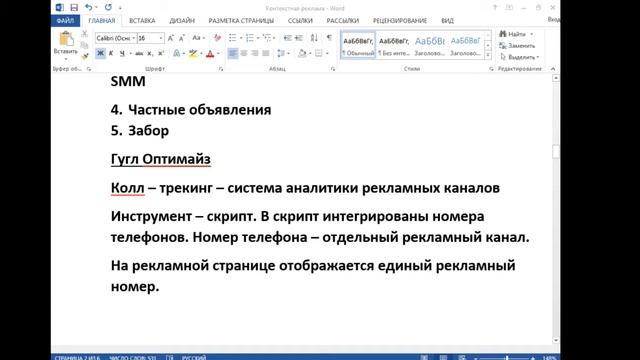Viewport: 640px width, 360px height.
Task: Open Выделить dropdown in editing group
Action: [520, 57]
